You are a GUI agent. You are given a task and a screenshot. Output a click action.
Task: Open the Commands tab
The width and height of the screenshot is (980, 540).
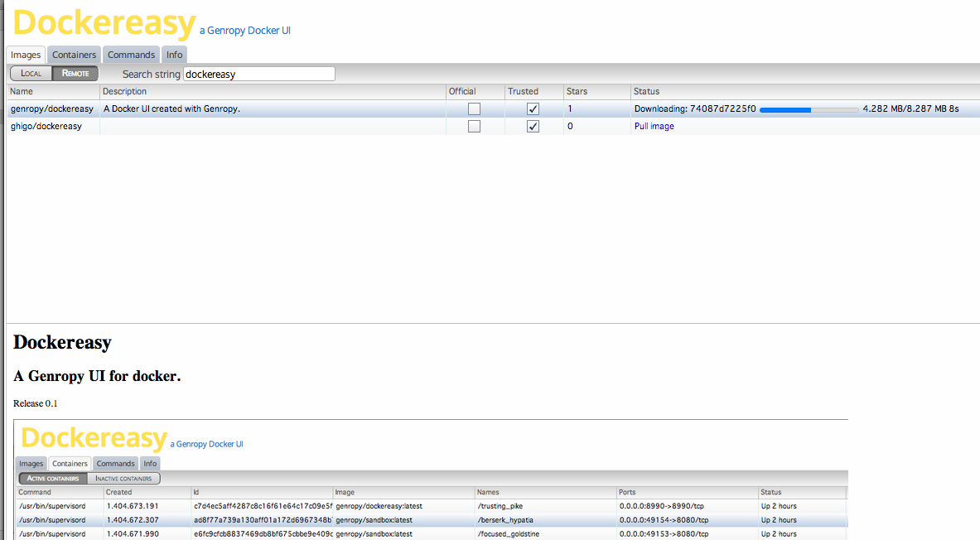tap(131, 55)
